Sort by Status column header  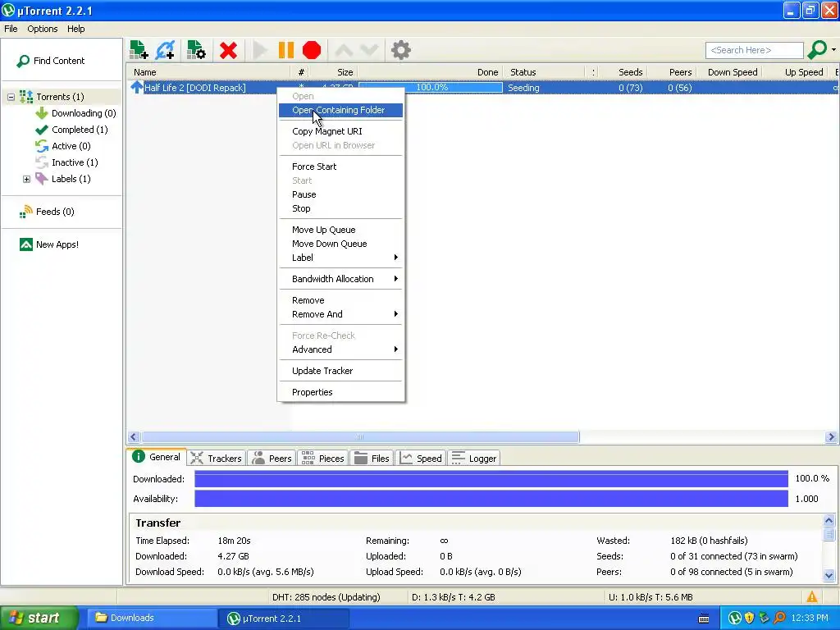click(545, 72)
